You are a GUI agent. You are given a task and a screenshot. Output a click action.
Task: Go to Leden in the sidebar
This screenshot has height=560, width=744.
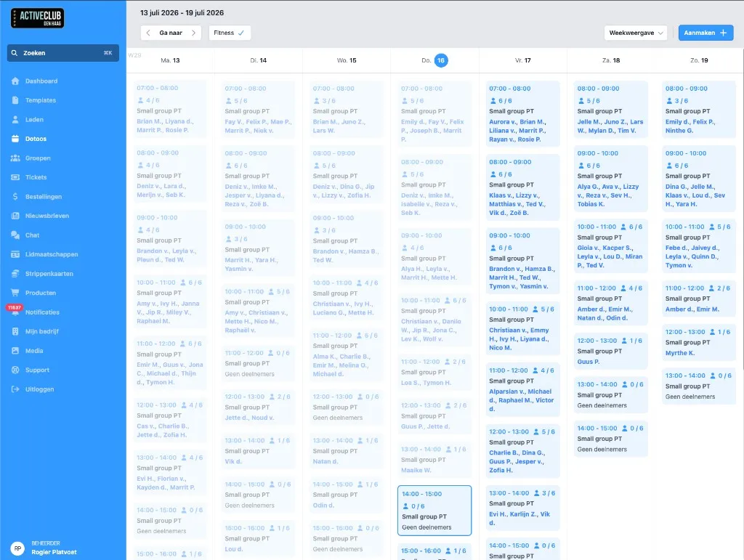point(34,120)
